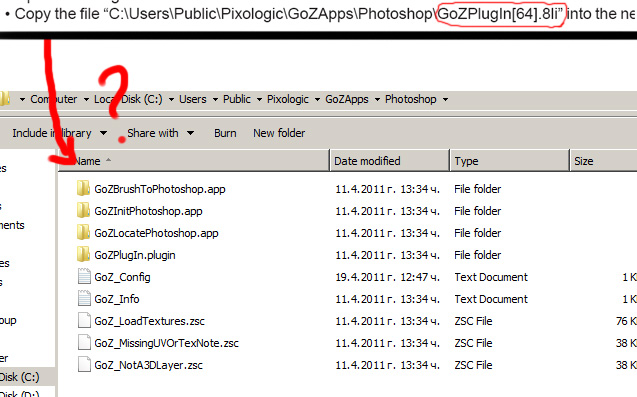Navigate to GoZApps in address bar

coord(347,99)
